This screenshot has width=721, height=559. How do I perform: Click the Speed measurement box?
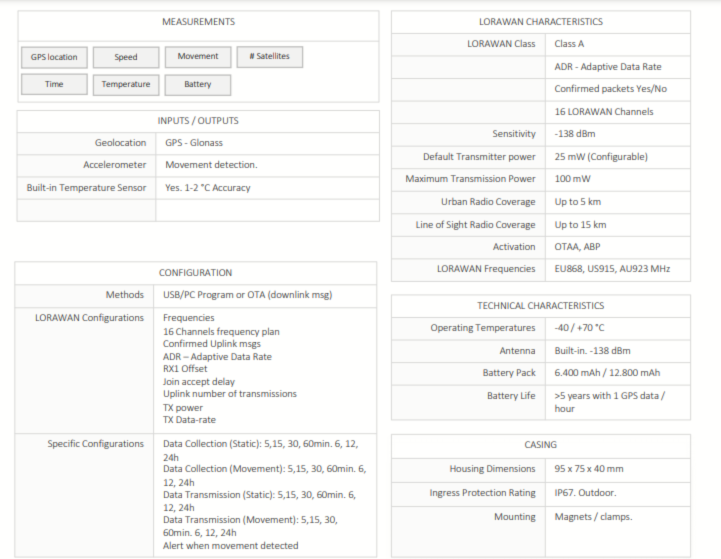coord(126,57)
